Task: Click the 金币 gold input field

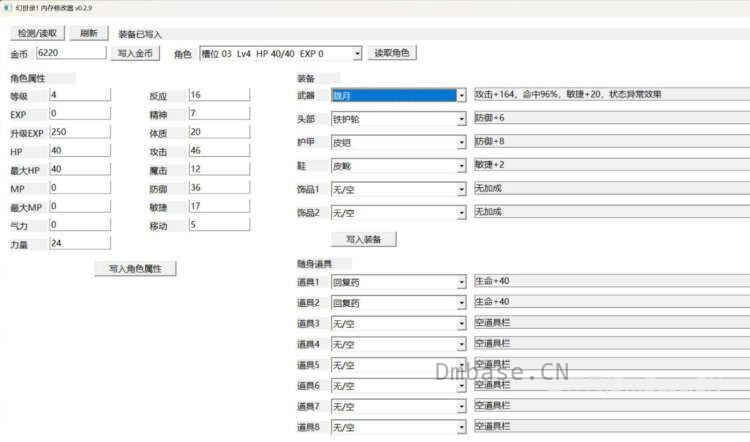Action: [x=71, y=53]
